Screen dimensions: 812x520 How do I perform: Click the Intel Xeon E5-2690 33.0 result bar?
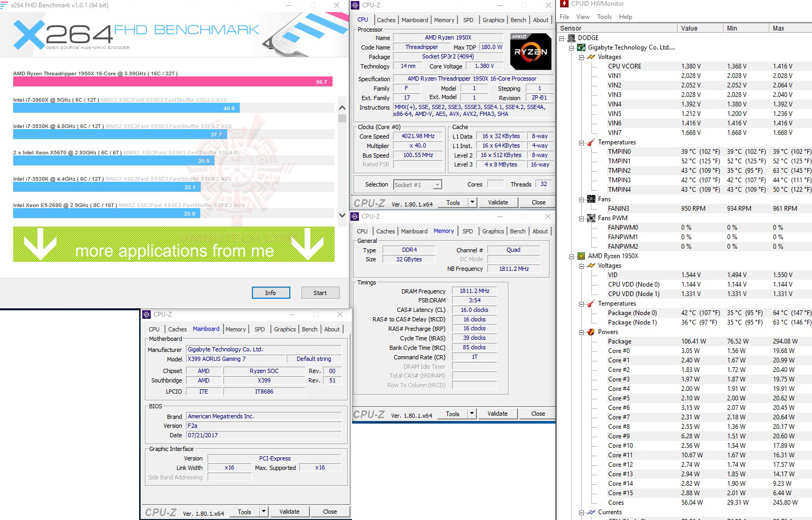click(106, 213)
